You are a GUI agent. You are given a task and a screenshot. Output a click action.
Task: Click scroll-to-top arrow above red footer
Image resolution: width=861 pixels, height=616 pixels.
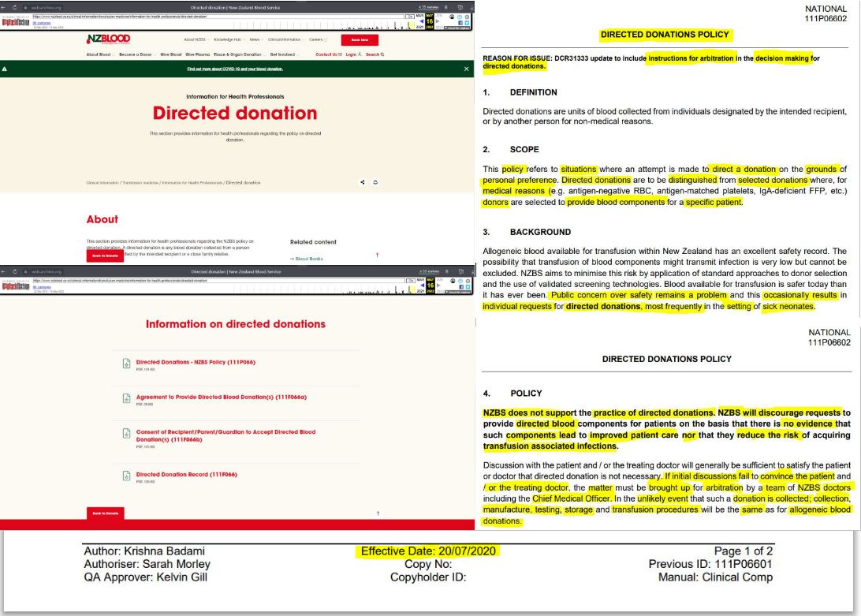click(378, 513)
